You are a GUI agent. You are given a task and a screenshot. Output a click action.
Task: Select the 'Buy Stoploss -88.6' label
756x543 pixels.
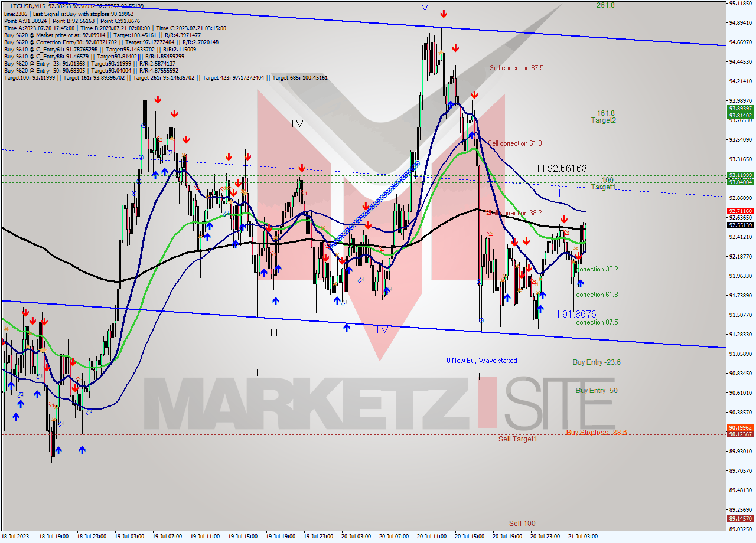(596, 432)
